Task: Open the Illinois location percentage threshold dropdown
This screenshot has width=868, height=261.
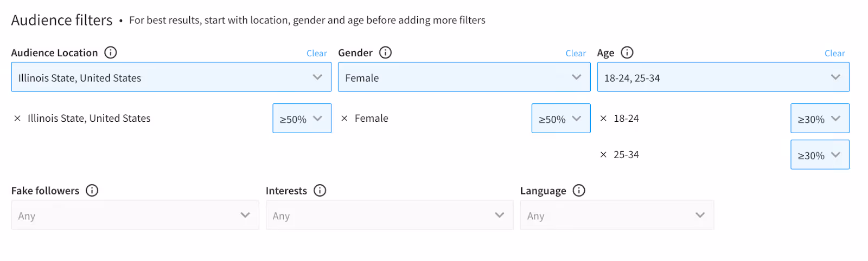Action: pyautogui.click(x=302, y=119)
